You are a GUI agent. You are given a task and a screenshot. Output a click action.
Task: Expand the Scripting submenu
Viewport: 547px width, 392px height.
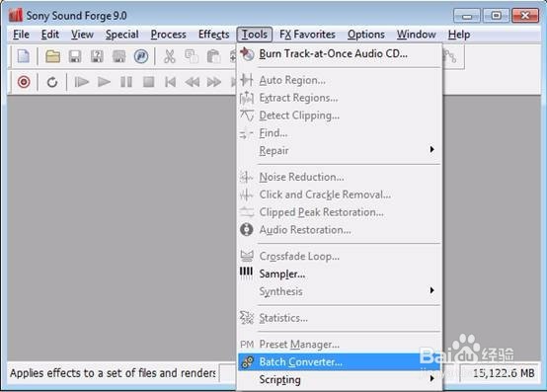[x=340, y=380]
